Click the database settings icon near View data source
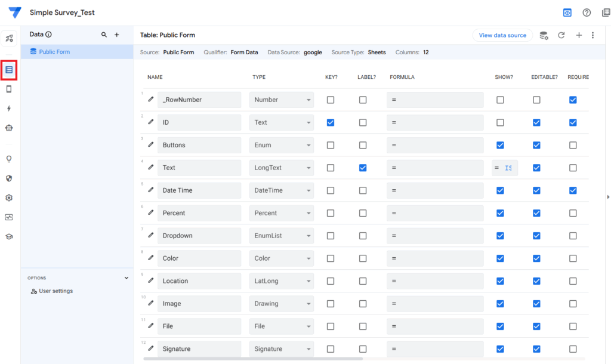The width and height of the screenshot is (611, 364). (544, 35)
